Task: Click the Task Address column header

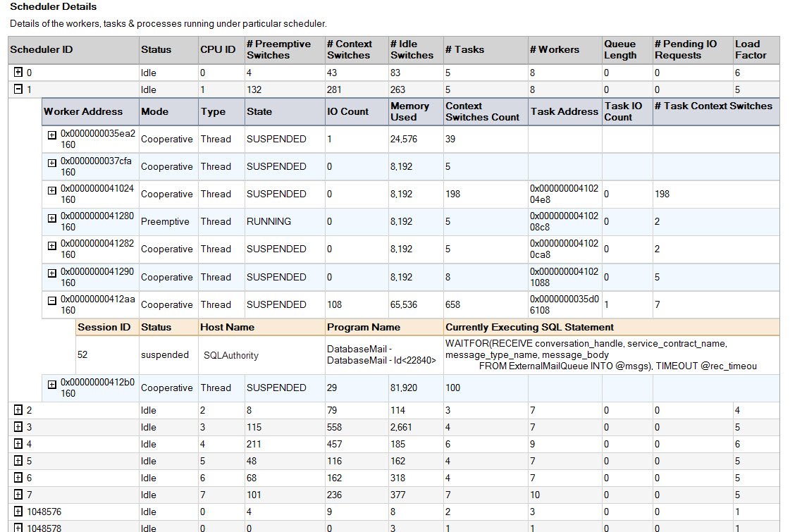Action: (565, 111)
